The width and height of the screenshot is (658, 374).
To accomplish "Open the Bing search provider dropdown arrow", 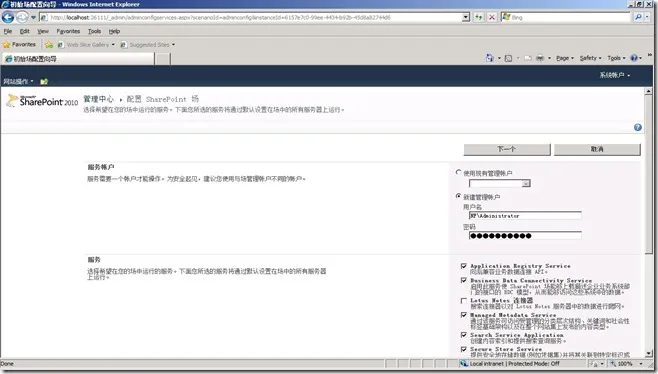I will pos(647,17).
